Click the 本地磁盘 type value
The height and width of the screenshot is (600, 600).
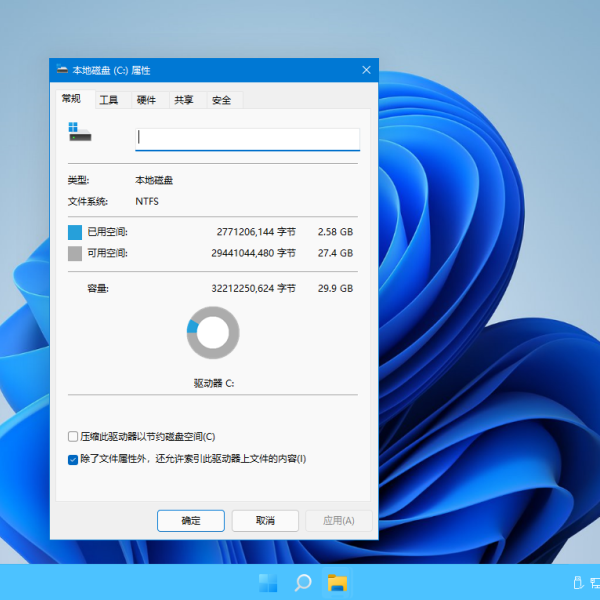tap(154, 180)
